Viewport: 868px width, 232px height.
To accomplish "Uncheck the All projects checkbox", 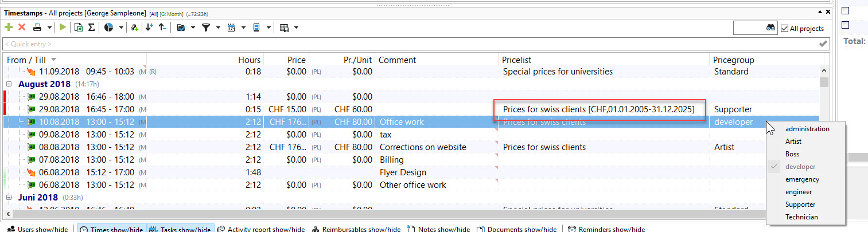I will pos(785,28).
